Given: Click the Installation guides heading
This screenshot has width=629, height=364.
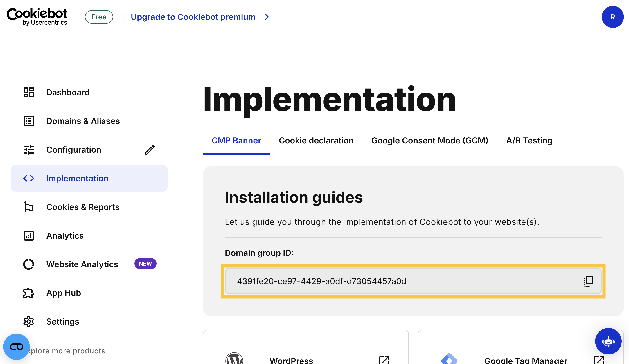Looking at the screenshot, I should click(x=294, y=197).
